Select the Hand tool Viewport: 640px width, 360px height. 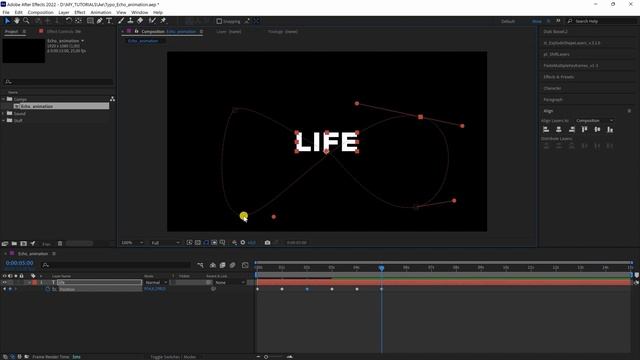[x=17, y=21]
